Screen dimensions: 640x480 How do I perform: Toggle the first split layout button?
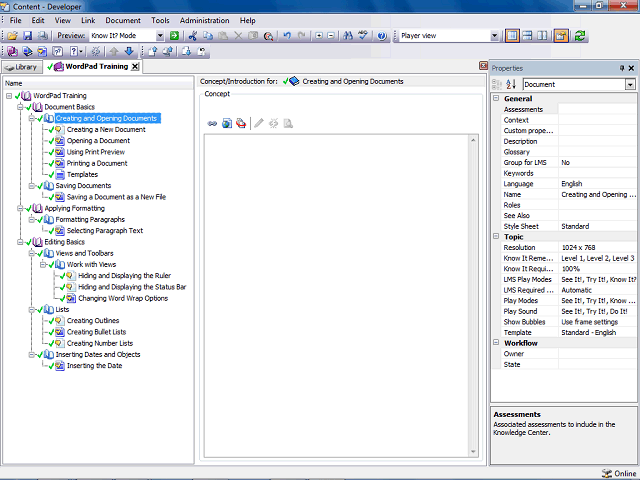click(x=512, y=36)
